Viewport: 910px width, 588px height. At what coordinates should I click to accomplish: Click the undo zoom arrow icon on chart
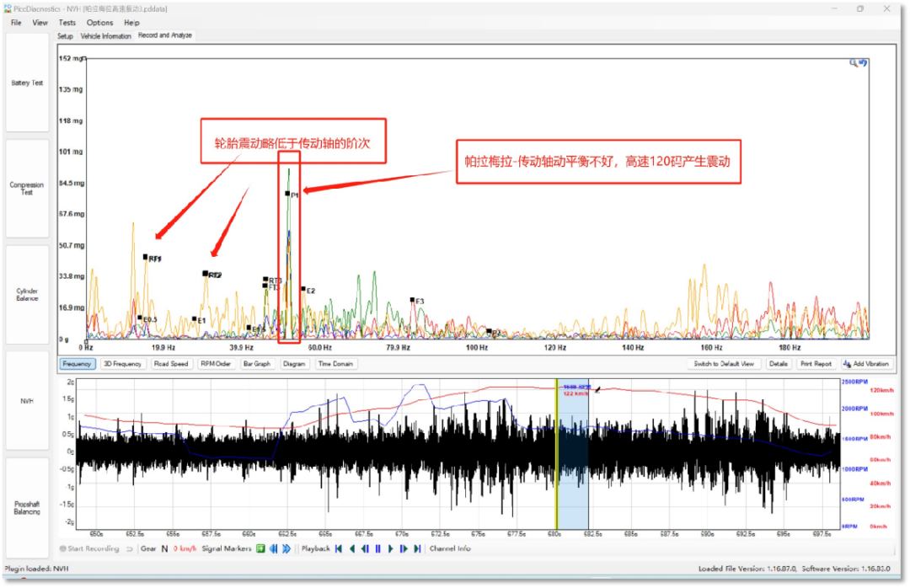pyautogui.click(x=863, y=62)
